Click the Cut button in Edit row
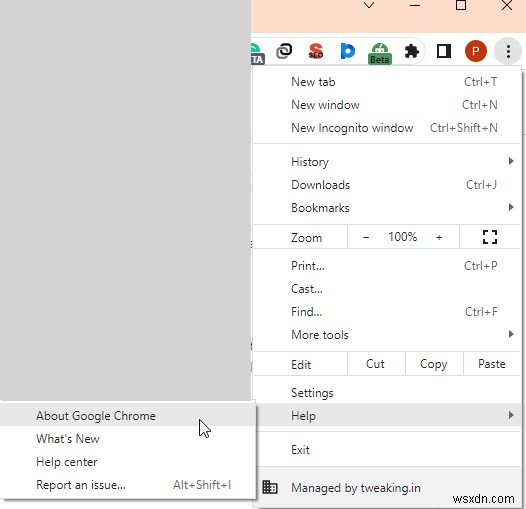 (376, 364)
